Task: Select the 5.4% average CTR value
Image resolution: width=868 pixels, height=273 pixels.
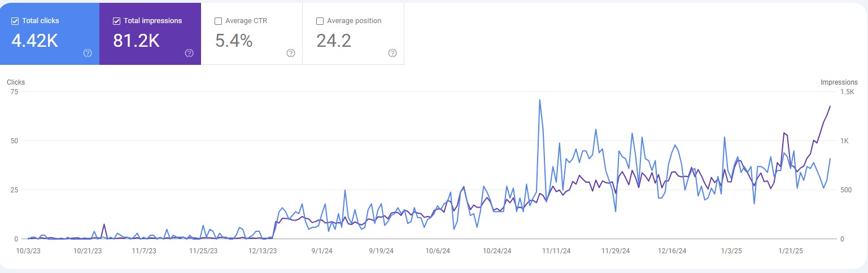Action: (234, 41)
